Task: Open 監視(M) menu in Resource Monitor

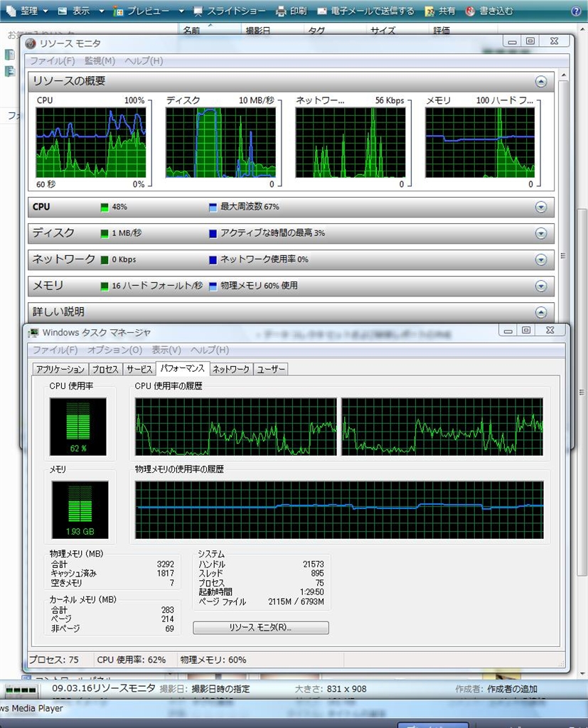Action: point(100,61)
